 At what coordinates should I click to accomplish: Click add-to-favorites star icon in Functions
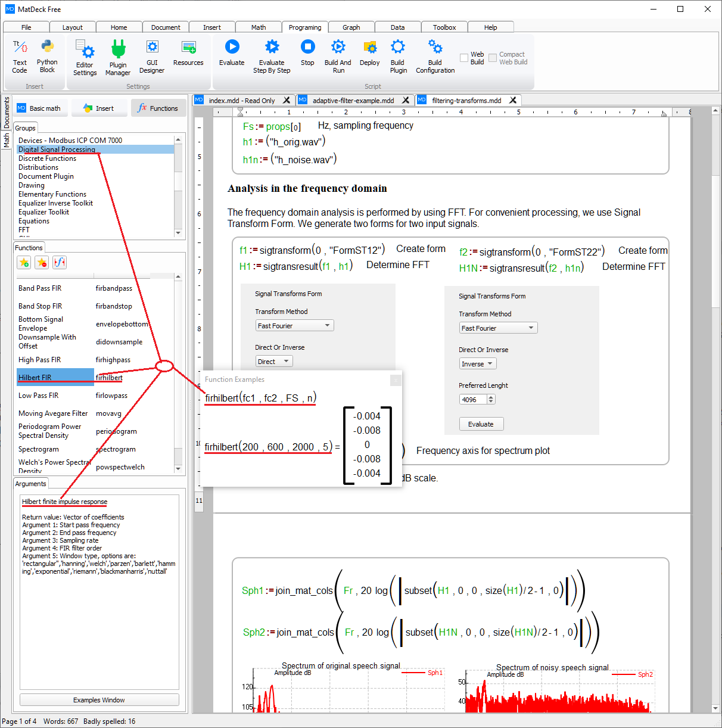pyautogui.click(x=24, y=262)
